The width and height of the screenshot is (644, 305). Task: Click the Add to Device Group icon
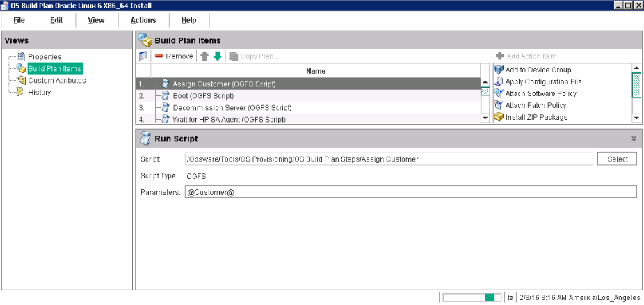click(498, 70)
